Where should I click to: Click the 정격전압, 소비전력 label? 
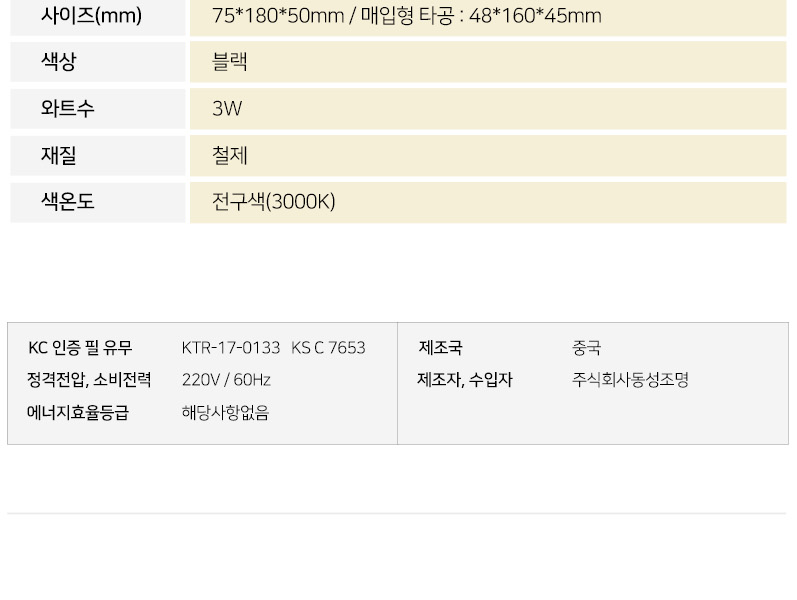pos(89,380)
